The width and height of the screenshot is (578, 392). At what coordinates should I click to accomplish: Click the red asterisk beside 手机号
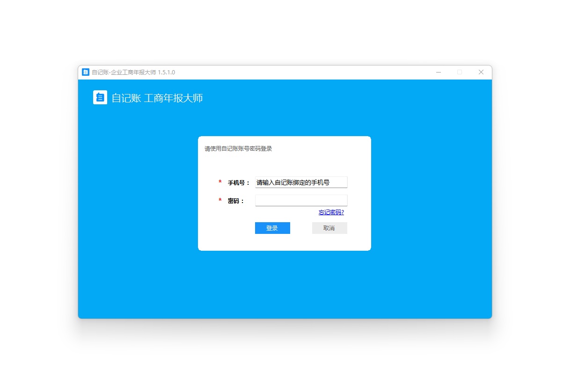220,182
